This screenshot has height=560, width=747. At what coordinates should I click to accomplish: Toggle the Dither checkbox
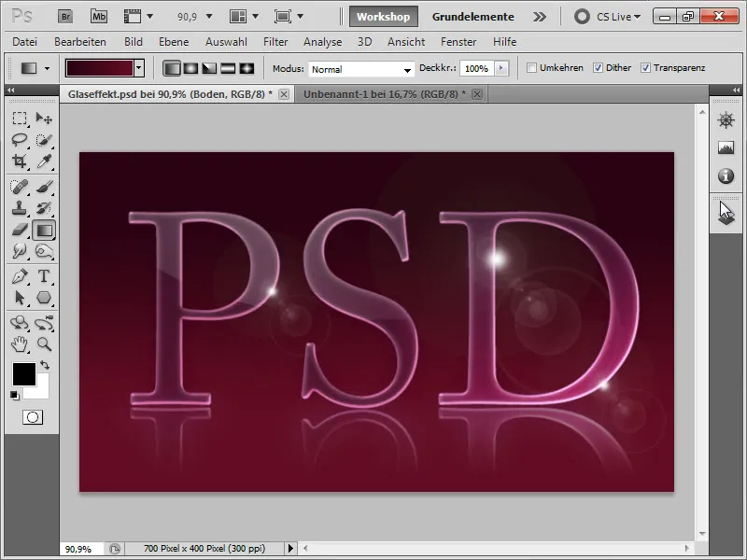pos(598,68)
